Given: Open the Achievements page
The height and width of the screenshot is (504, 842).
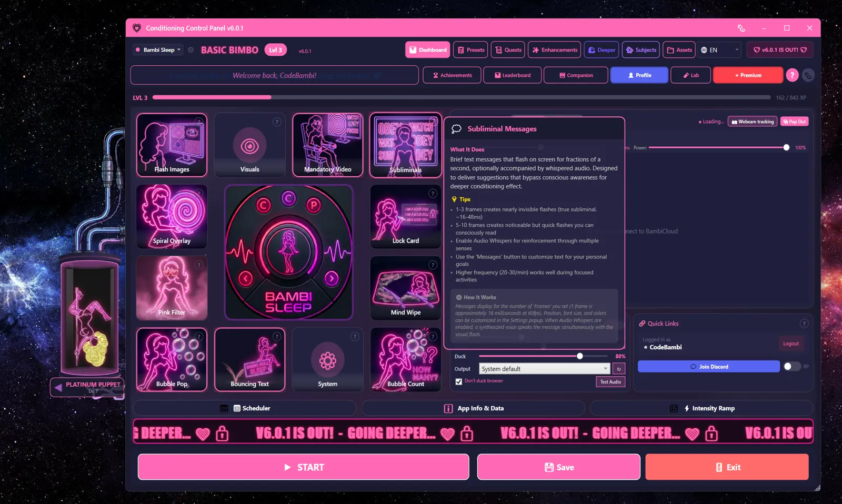Looking at the screenshot, I should (x=452, y=75).
